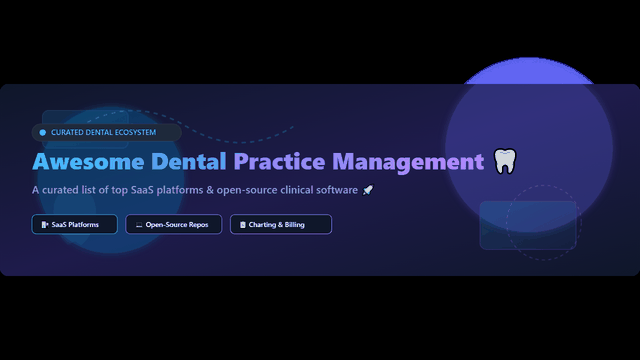
Task: Click the Curated Dental Ecosystem badge
Action: coord(107,132)
